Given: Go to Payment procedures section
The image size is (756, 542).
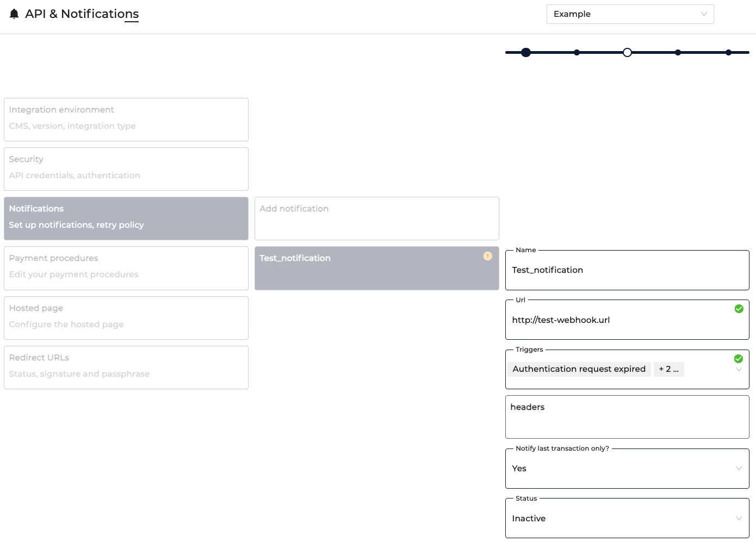Looking at the screenshot, I should point(126,268).
